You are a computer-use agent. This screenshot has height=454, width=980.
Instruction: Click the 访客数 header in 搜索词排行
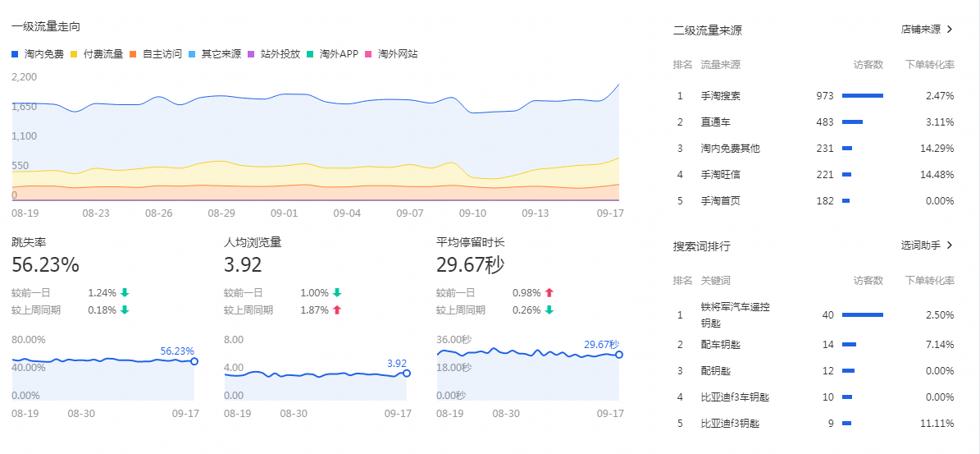coord(868,281)
